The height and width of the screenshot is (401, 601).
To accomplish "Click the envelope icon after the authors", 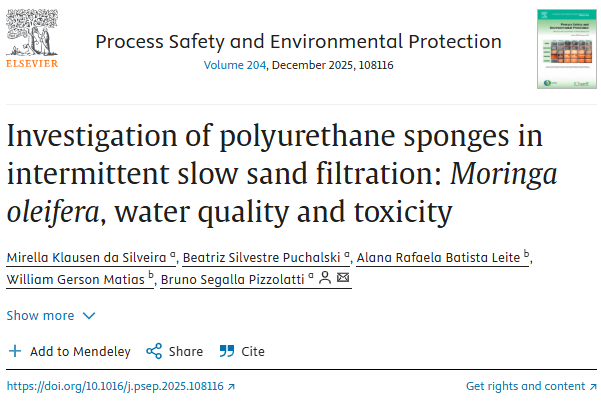I will [343, 278].
